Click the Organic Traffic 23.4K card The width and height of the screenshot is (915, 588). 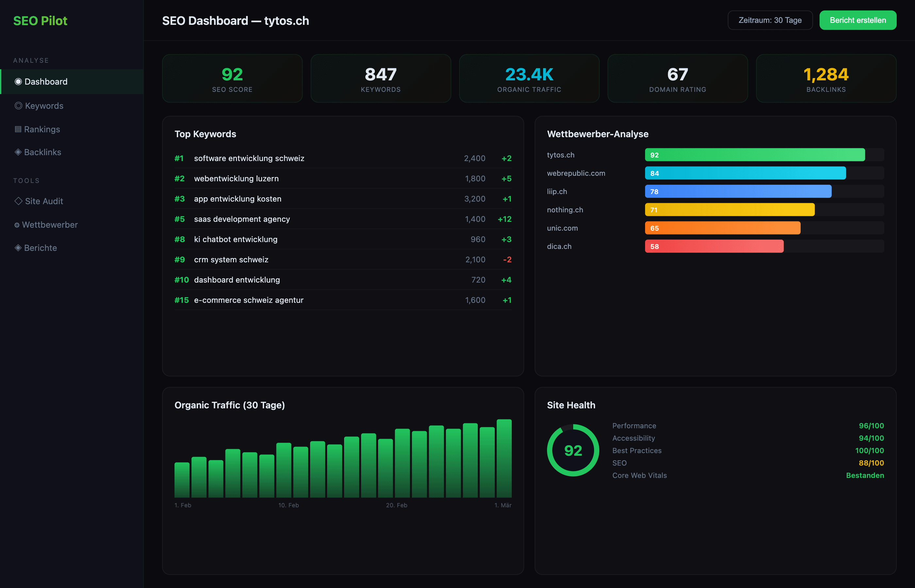pos(529,78)
